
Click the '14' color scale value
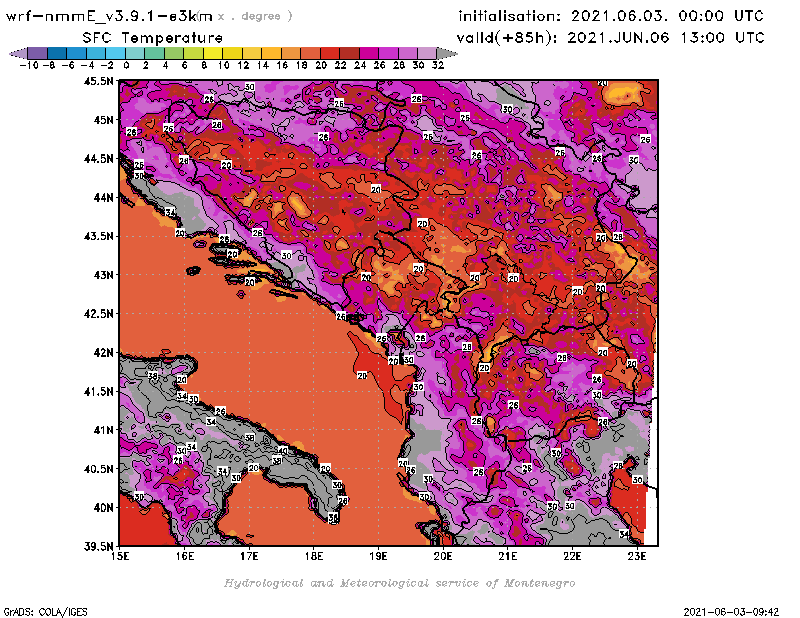tap(263, 65)
